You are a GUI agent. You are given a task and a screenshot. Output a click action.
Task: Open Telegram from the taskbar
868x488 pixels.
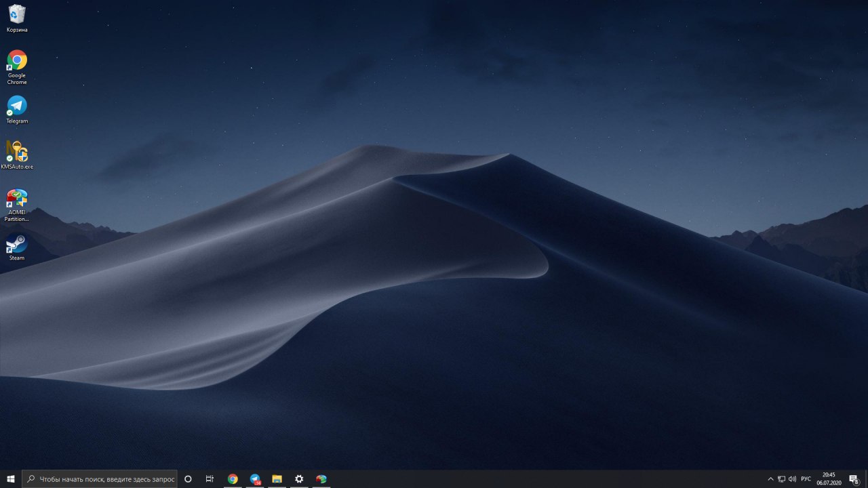255,479
